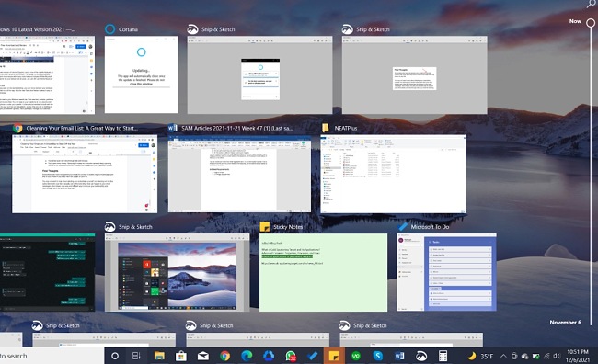Switch to the NEATPlus File Explorer thumbnail
The height and width of the screenshot is (364, 598).
pyautogui.click(x=393, y=174)
